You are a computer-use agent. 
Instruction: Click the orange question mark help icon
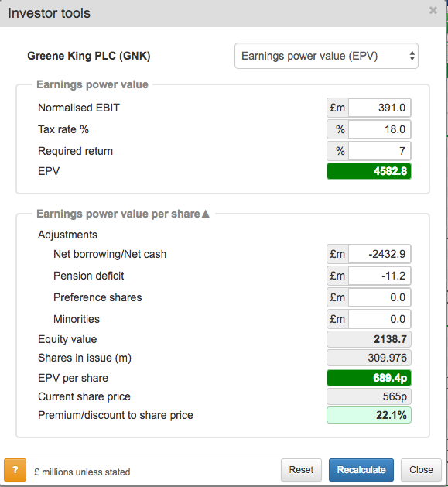[15, 470]
